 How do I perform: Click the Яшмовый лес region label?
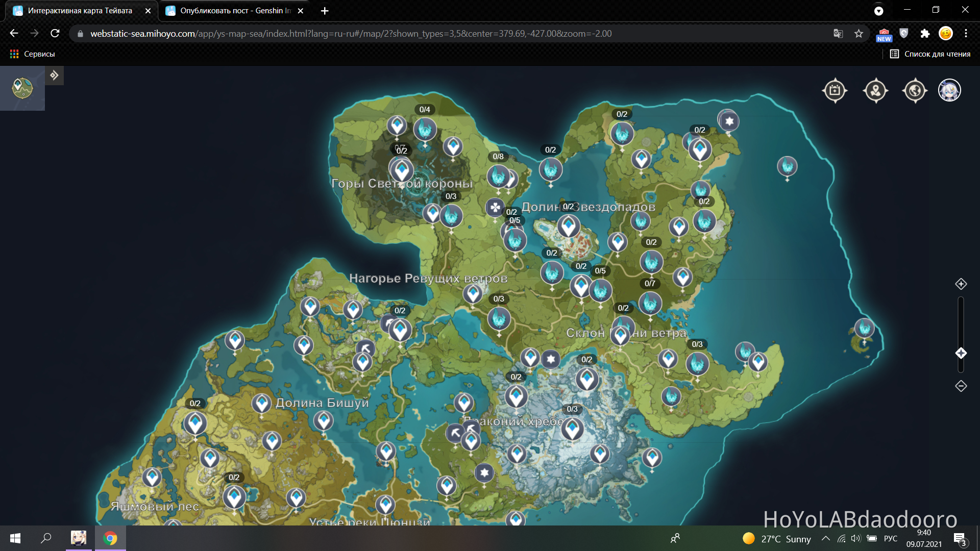(x=155, y=507)
